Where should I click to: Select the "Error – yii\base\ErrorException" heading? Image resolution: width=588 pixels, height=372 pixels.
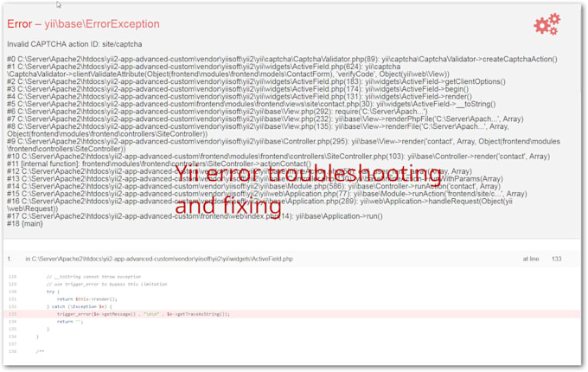point(83,24)
